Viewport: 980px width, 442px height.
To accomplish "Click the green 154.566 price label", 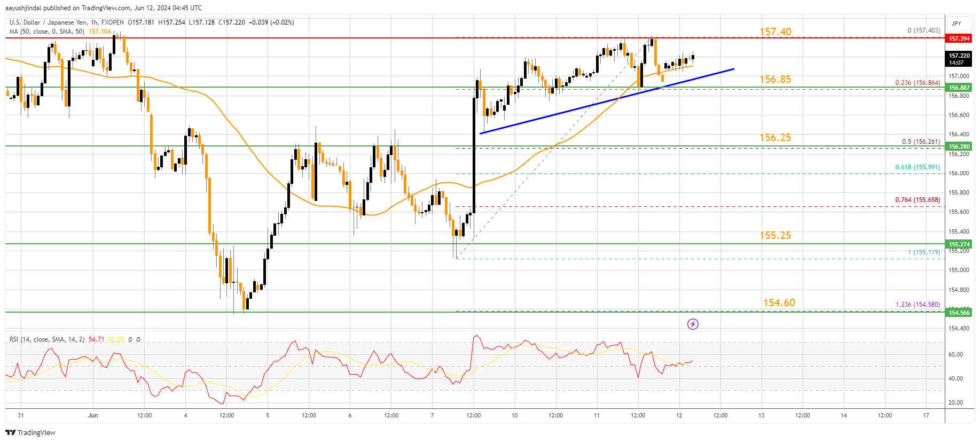I will click(959, 313).
